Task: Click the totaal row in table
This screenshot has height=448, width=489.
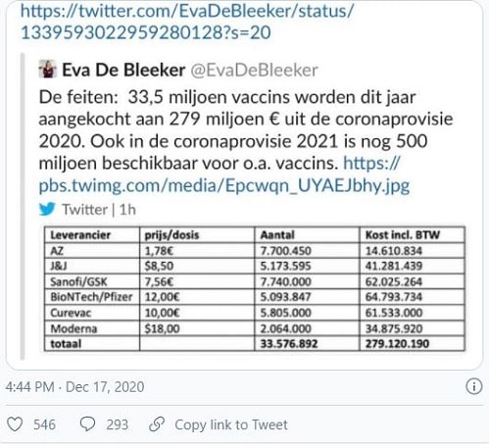Action: [x=255, y=344]
